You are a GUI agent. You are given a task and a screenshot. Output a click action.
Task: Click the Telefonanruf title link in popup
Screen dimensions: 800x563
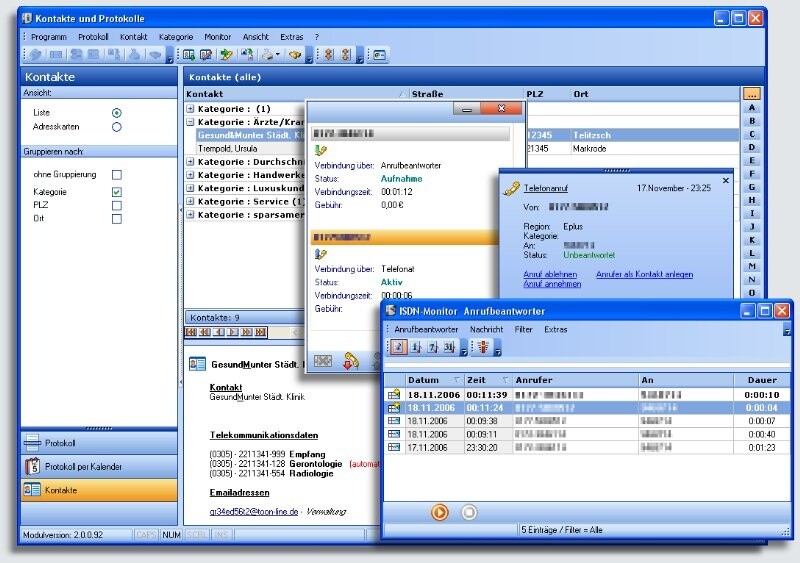click(545, 188)
